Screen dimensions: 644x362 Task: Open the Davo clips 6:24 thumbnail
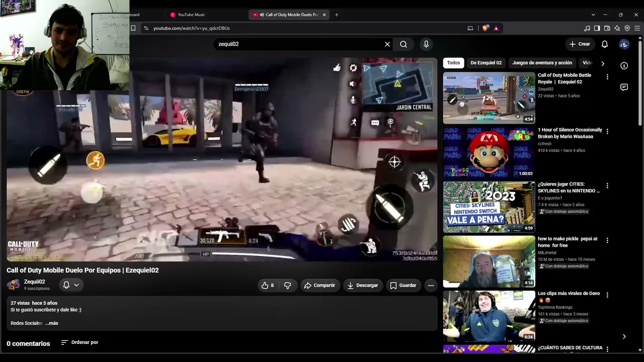pyautogui.click(x=489, y=316)
